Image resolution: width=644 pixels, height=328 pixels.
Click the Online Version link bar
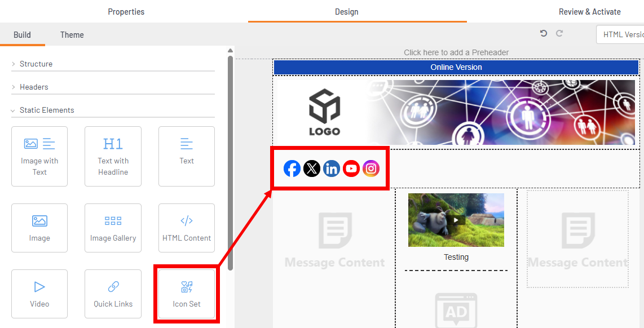(x=456, y=68)
